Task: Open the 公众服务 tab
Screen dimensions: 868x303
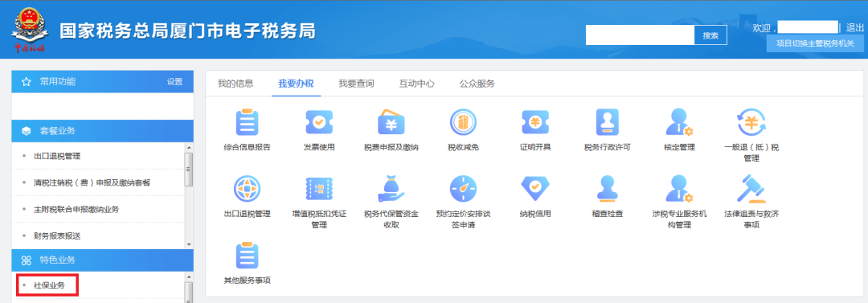Action: [x=477, y=84]
